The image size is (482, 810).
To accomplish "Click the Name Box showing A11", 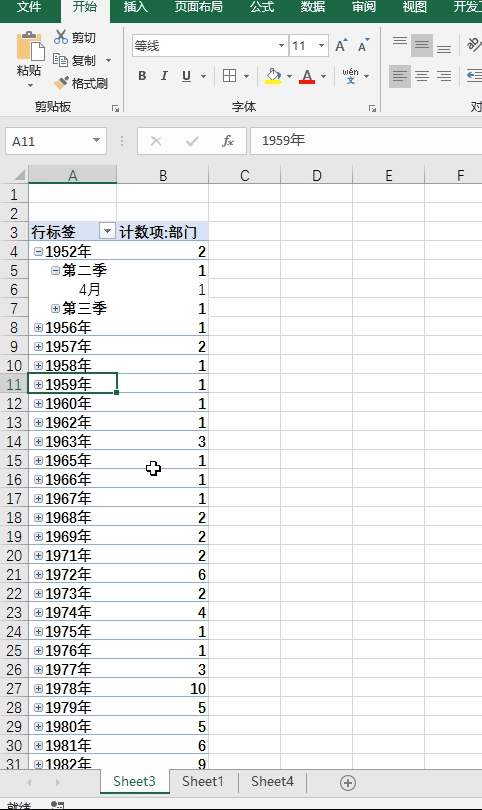I will [48, 141].
